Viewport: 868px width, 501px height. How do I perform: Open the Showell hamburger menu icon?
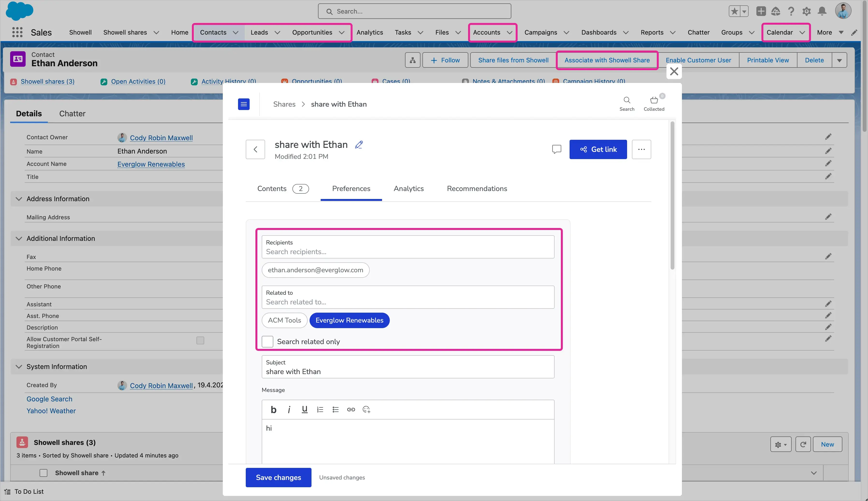(244, 104)
